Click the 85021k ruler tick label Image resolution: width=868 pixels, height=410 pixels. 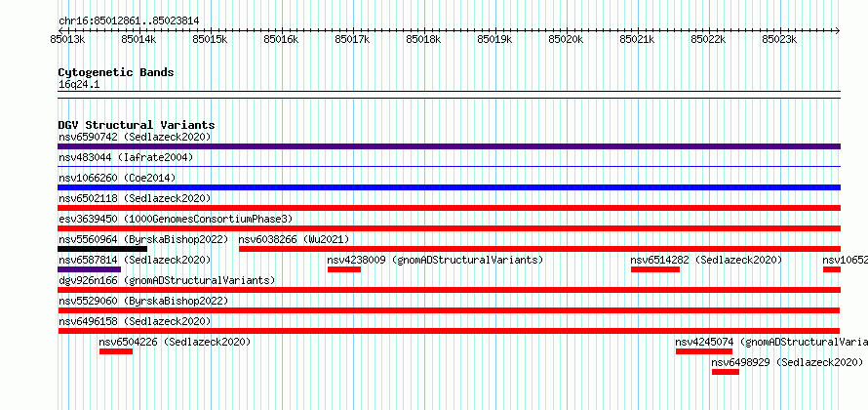[x=638, y=39]
